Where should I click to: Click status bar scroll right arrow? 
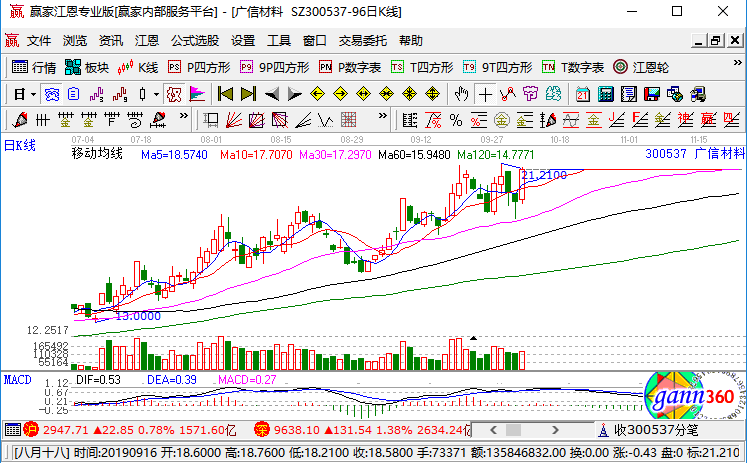tap(555, 430)
